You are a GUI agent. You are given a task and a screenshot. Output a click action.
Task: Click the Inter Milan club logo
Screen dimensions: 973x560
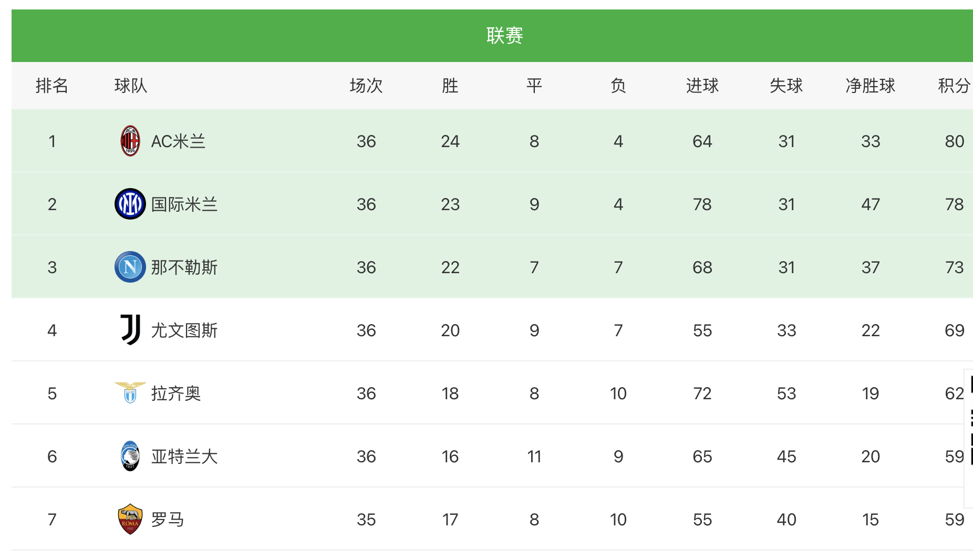tap(130, 204)
